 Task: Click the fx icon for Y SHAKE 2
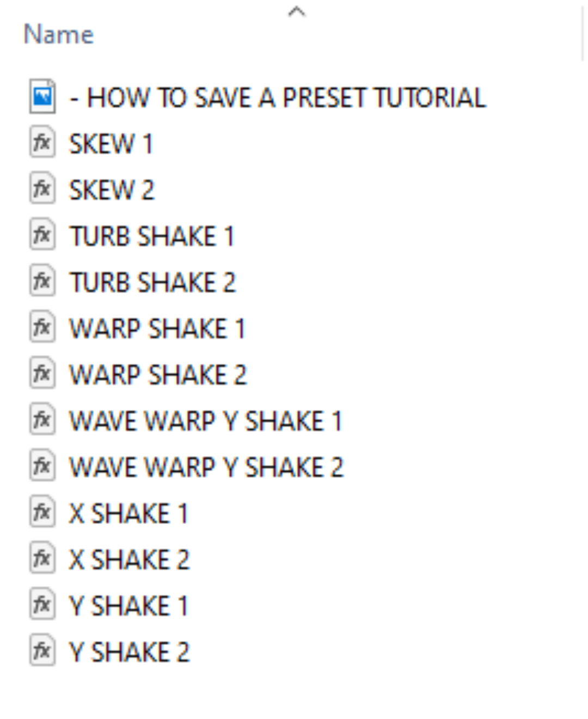coord(42,650)
